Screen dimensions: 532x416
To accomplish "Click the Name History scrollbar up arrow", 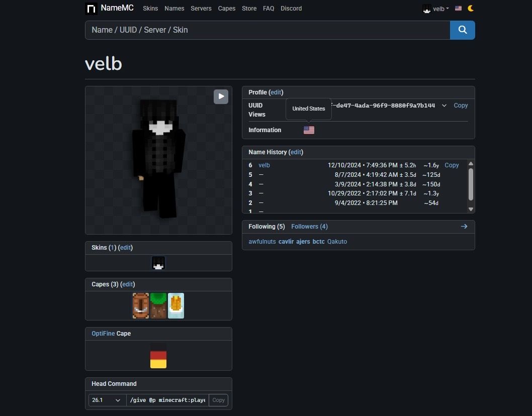I will click(471, 164).
